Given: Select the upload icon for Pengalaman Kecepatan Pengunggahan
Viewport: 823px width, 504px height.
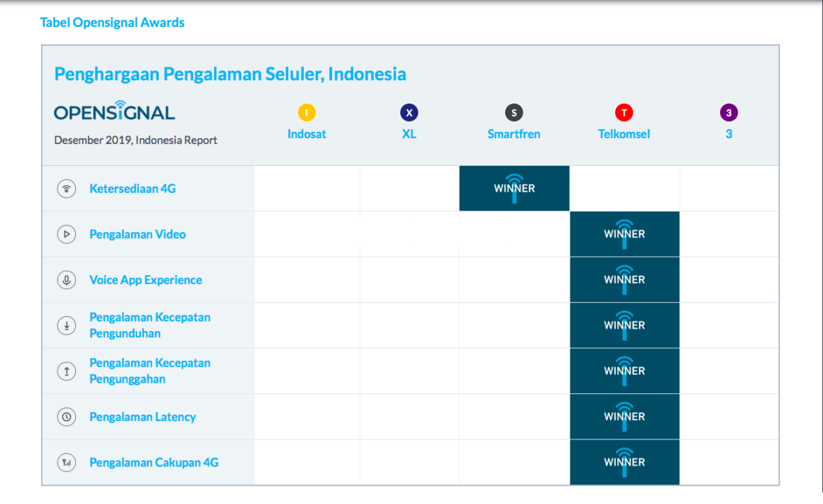Looking at the screenshot, I should coord(66,371).
